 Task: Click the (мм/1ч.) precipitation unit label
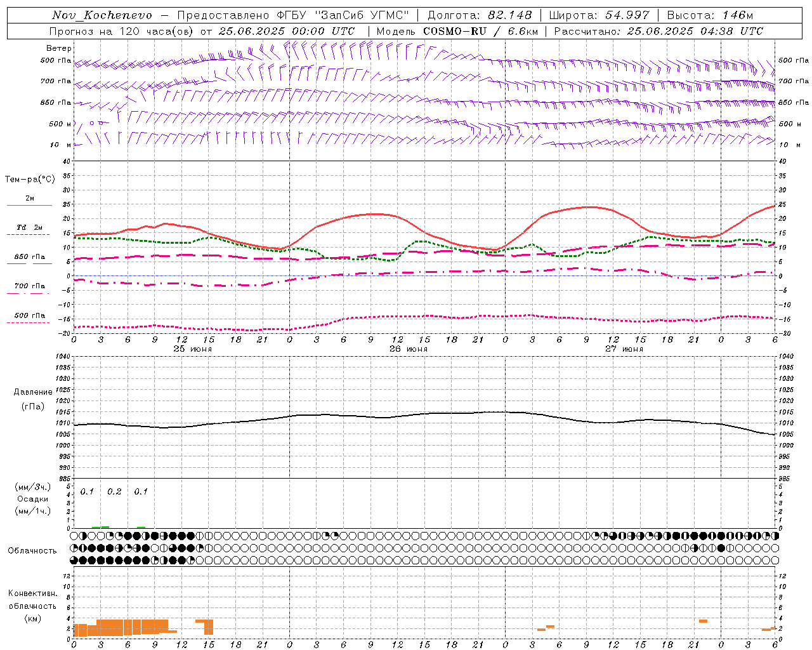pos(32,511)
